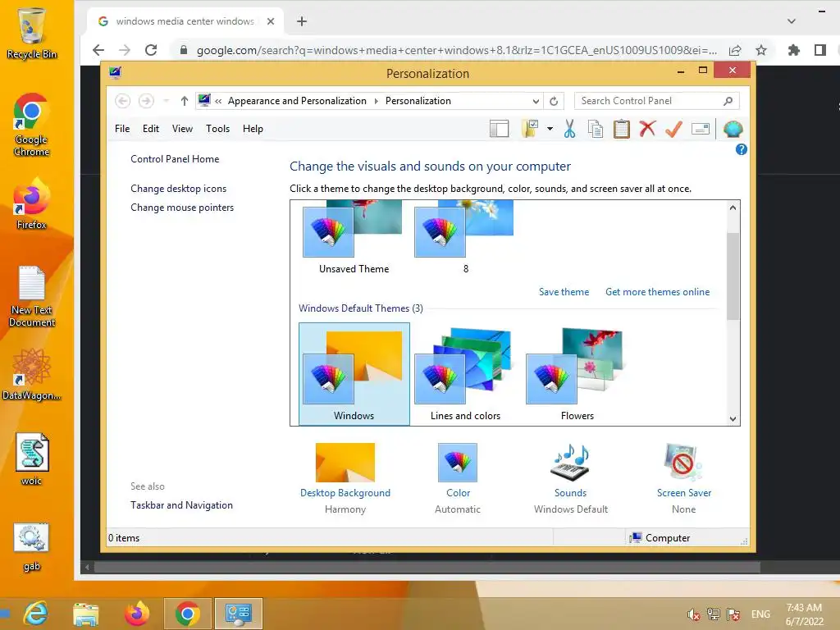The height and width of the screenshot is (630, 840).
Task: Click the search magnifier icon
Action: (728, 101)
